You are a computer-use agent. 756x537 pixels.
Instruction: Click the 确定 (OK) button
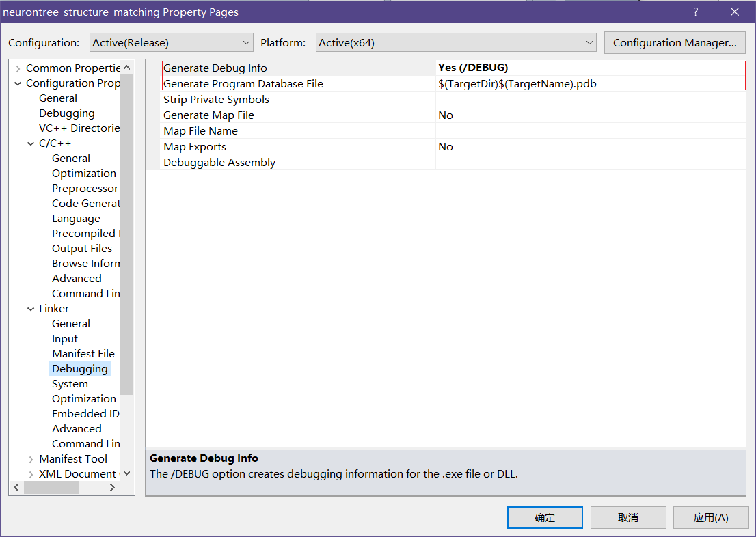[x=545, y=517]
